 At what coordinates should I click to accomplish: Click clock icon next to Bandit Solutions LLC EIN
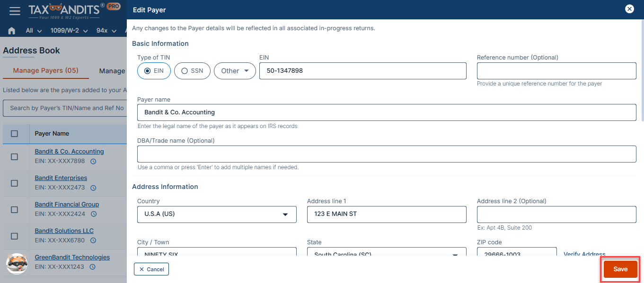pos(93,241)
